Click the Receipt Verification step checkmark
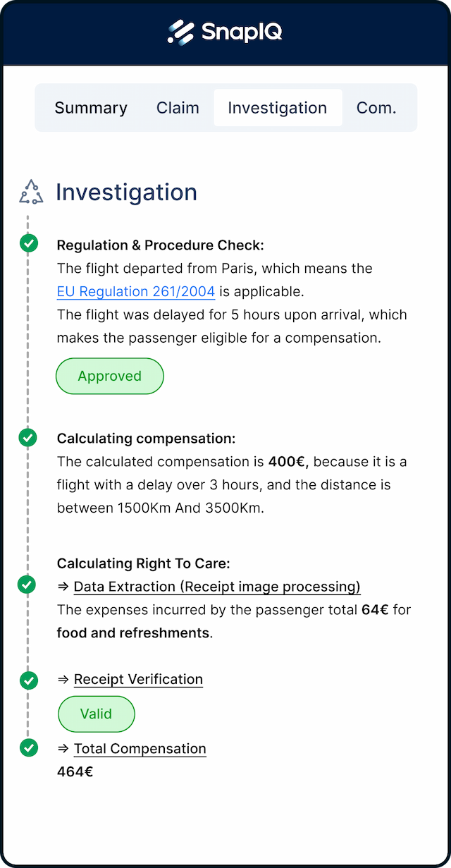The height and width of the screenshot is (868, 451). [x=28, y=680]
